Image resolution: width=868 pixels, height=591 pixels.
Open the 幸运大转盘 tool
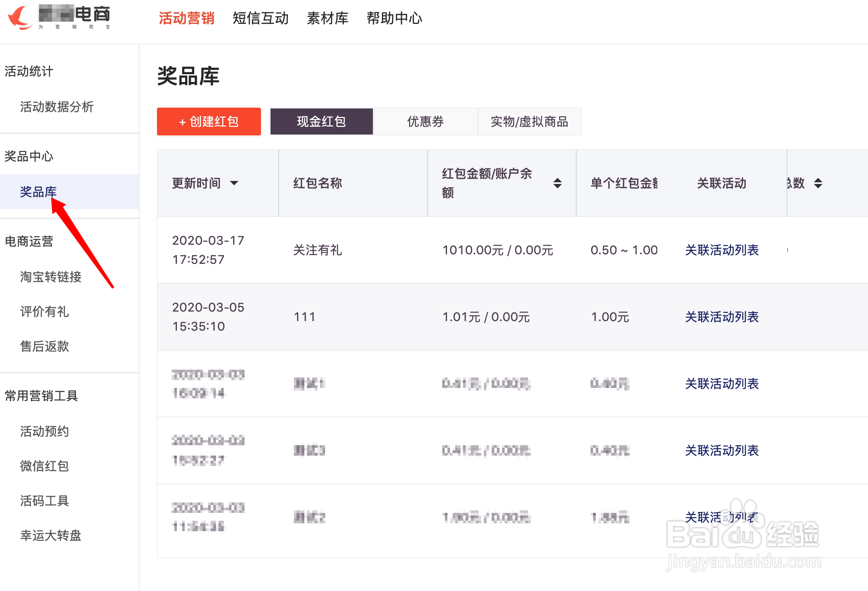click(x=50, y=536)
